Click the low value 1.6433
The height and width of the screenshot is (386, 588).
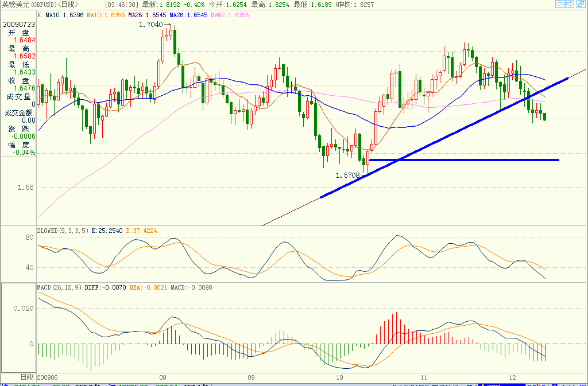[x=25, y=72]
